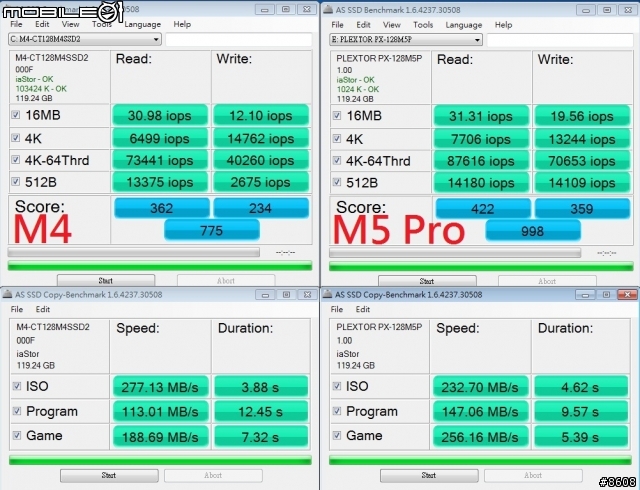This screenshot has height=490, width=640.
Task: Click app icon in PLEXTOR copy-benchmark title bar
Action: (327, 294)
